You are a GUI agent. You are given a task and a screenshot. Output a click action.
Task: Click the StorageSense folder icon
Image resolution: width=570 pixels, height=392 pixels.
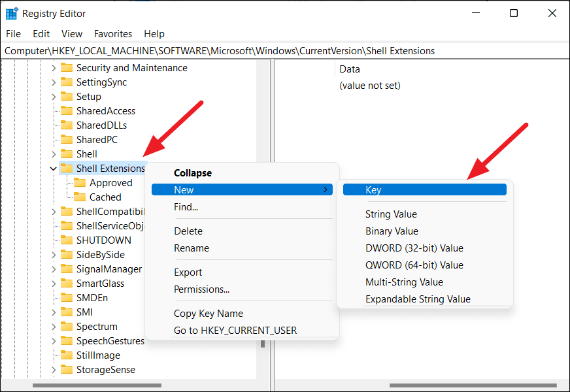tap(67, 370)
